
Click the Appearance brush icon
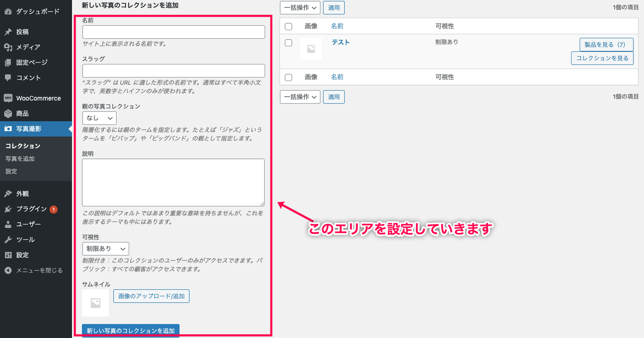pyautogui.click(x=8, y=193)
